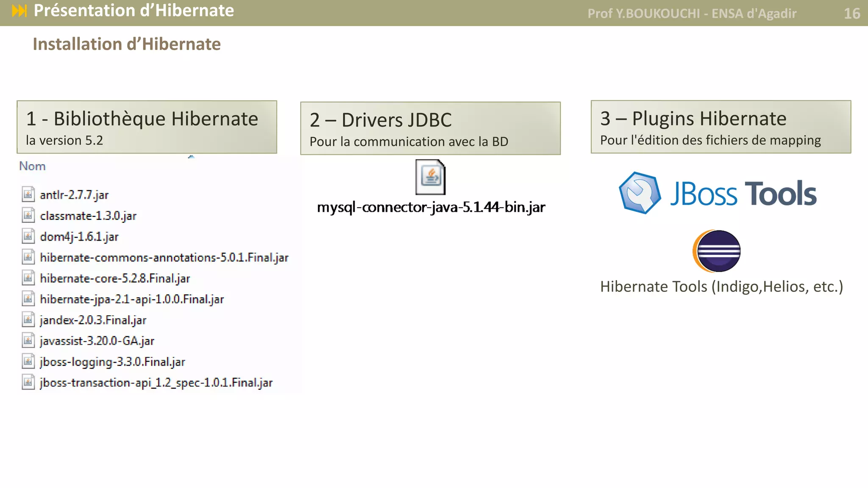
Task: Click the '2 – Drivers JDBC' box
Action: (x=430, y=128)
